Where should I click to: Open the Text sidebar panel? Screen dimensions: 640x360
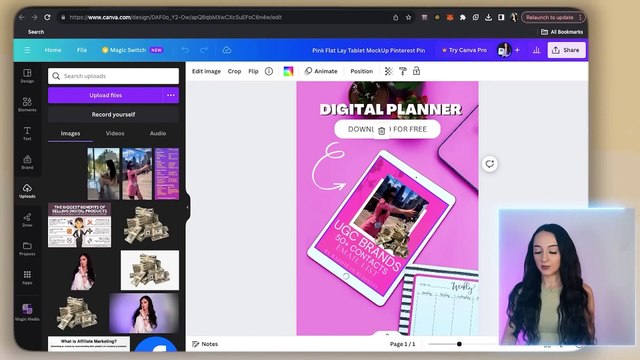27,133
